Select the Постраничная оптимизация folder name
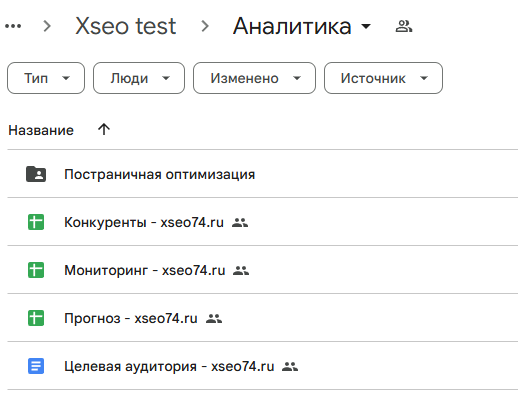This screenshot has width=518, height=411. click(x=160, y=174)
